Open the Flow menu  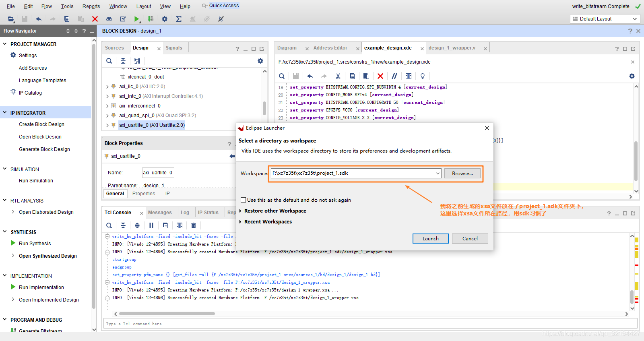click(x=47, y=6)
